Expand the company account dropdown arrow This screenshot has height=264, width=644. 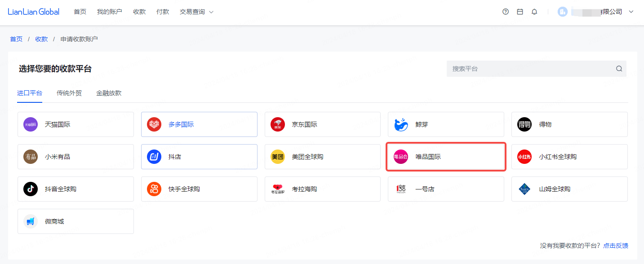(x=631, y=12)
